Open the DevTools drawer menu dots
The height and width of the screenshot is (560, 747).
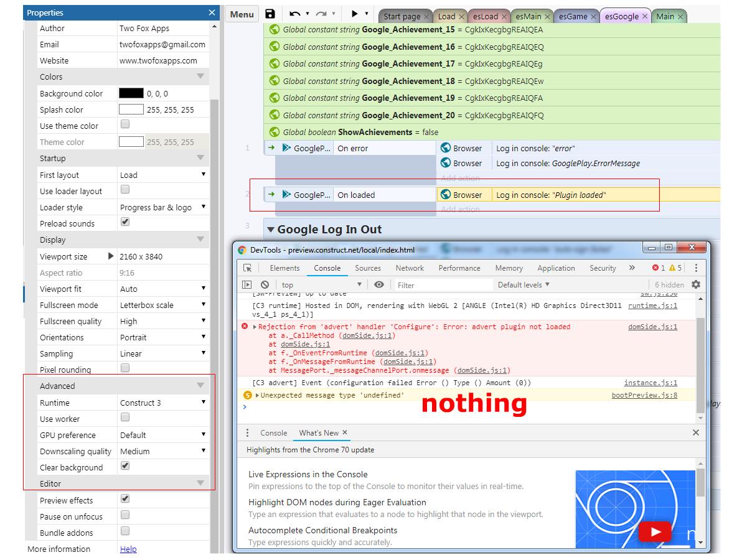pyautogui.click(x=247, y=433)
